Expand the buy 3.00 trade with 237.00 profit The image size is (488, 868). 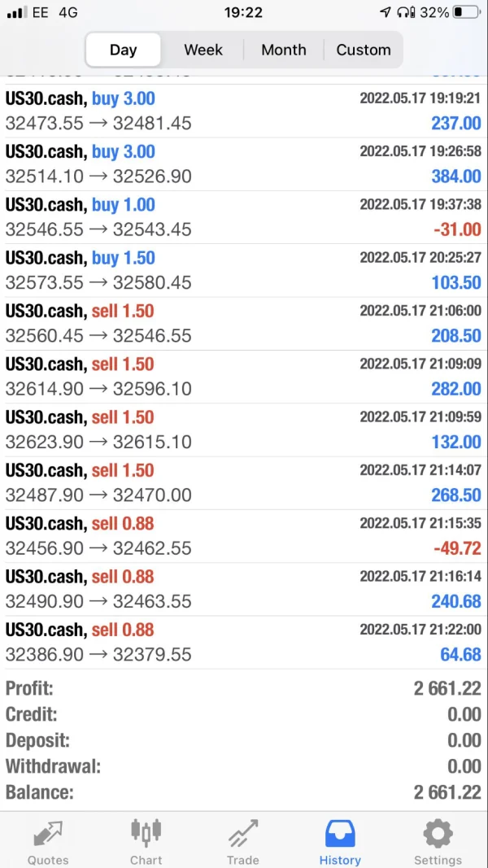pos(243,111)
